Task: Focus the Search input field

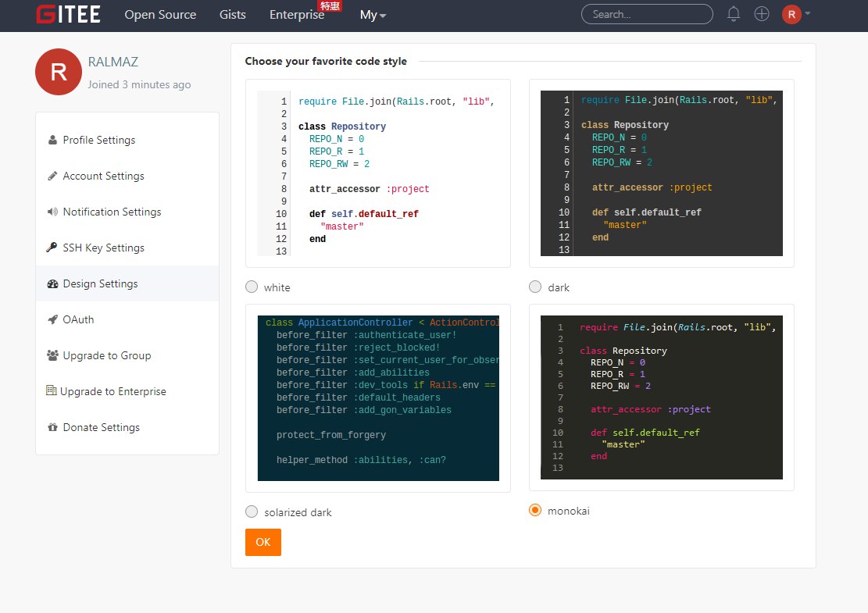Action: (647, 14)
